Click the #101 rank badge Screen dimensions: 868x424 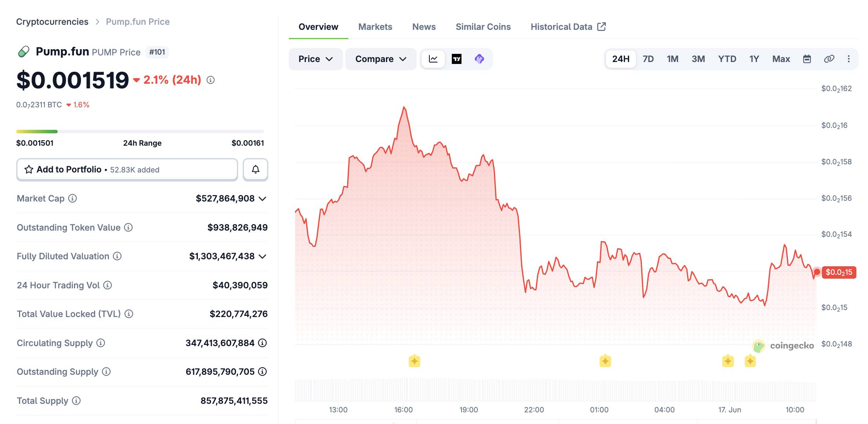[x=157, y=52]
